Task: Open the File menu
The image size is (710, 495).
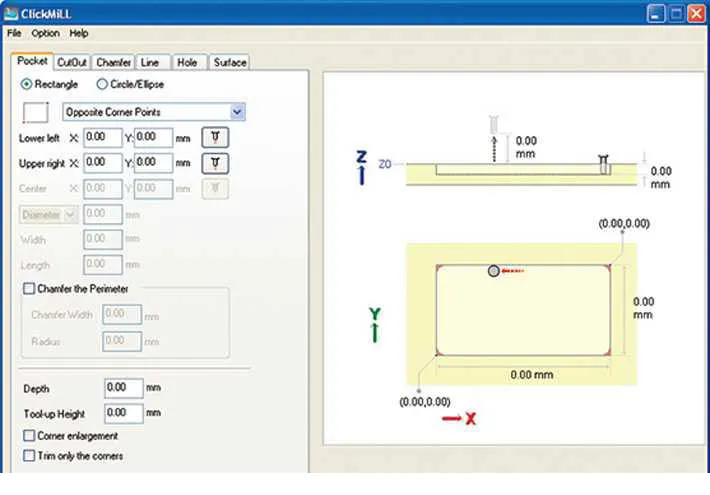Action: pyautogui.click(x=15, y=33)
